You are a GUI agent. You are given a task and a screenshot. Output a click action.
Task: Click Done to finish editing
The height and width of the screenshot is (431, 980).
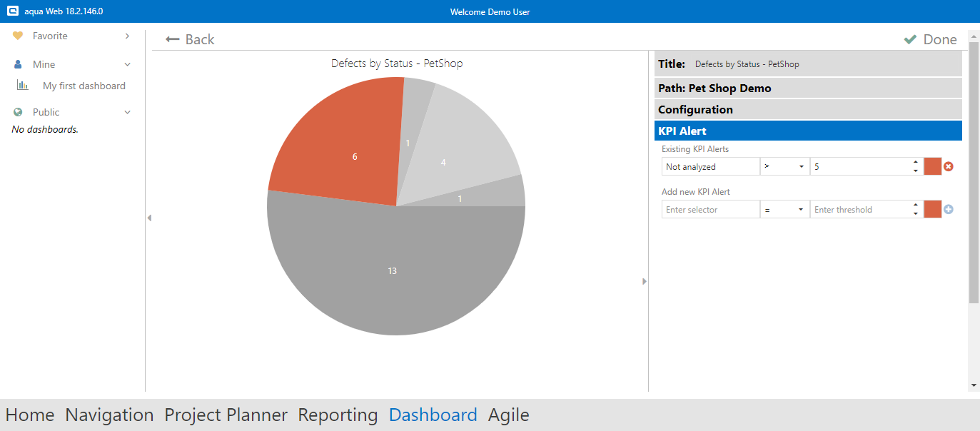[x=930, y=39]
